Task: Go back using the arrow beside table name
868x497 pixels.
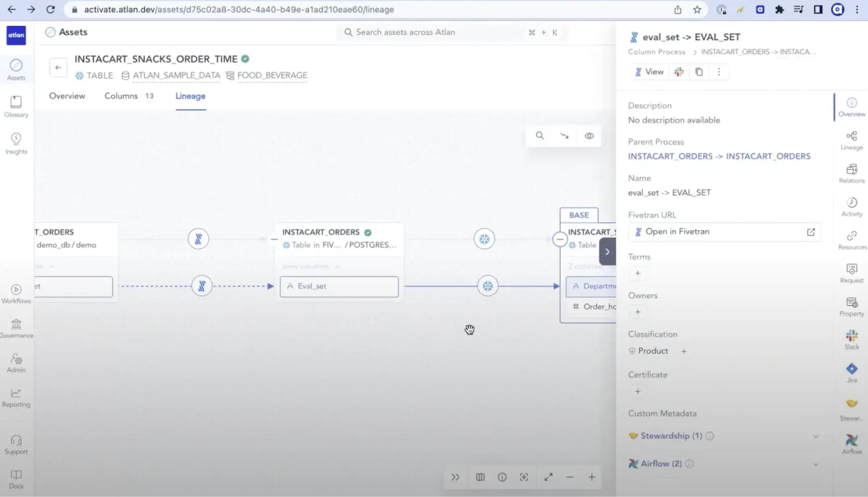Action: [x=58, y=68]
